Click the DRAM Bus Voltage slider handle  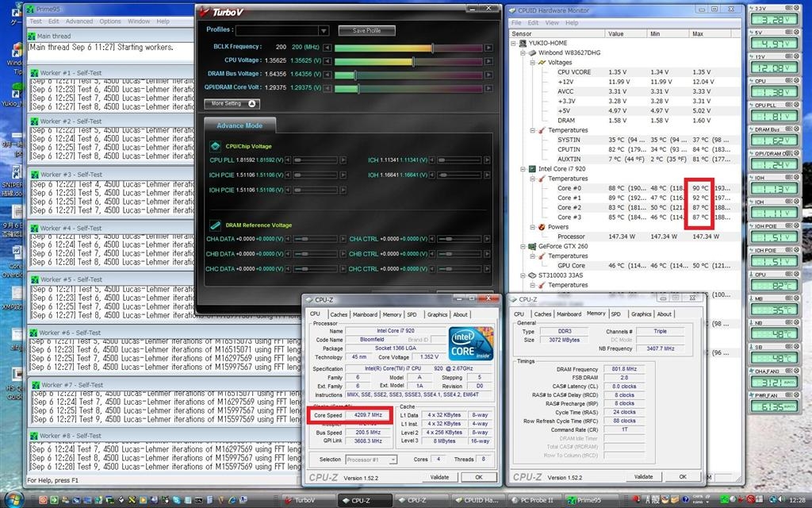[355, 75]
